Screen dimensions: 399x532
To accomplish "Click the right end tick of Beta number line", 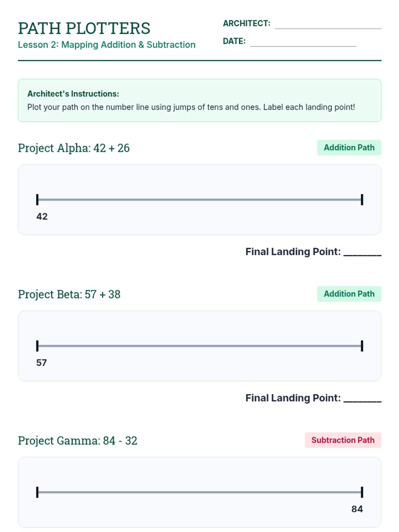I will click(x=362, y=346).
